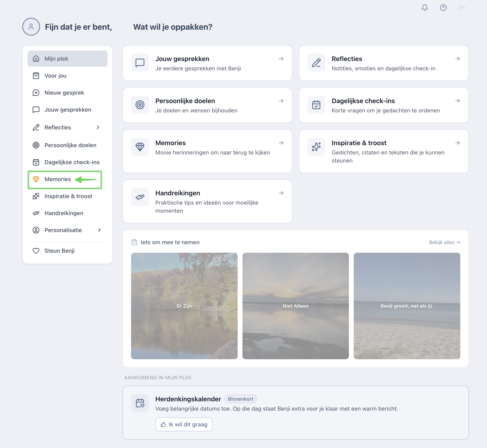This screenshot has height=448, width=487.
Task: Open Jouw gesprekken card arrow
Action: pyautogui.click(x=281, y=59)
